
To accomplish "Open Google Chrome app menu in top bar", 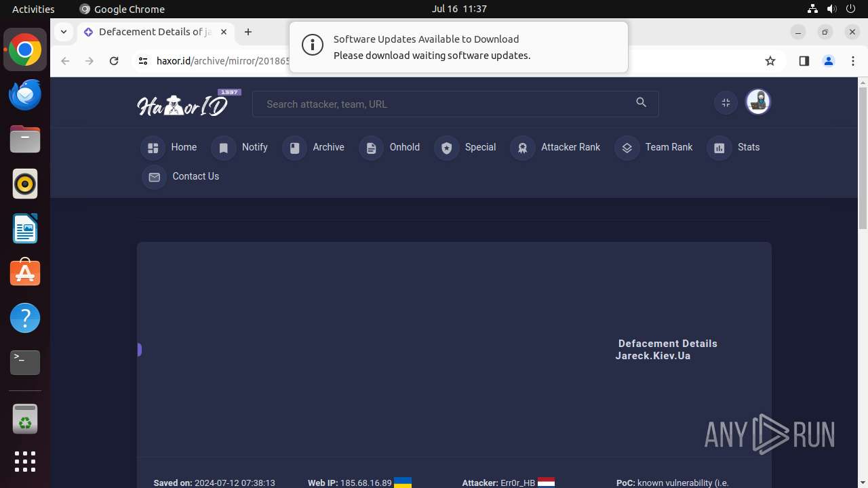I will [122, 9].
